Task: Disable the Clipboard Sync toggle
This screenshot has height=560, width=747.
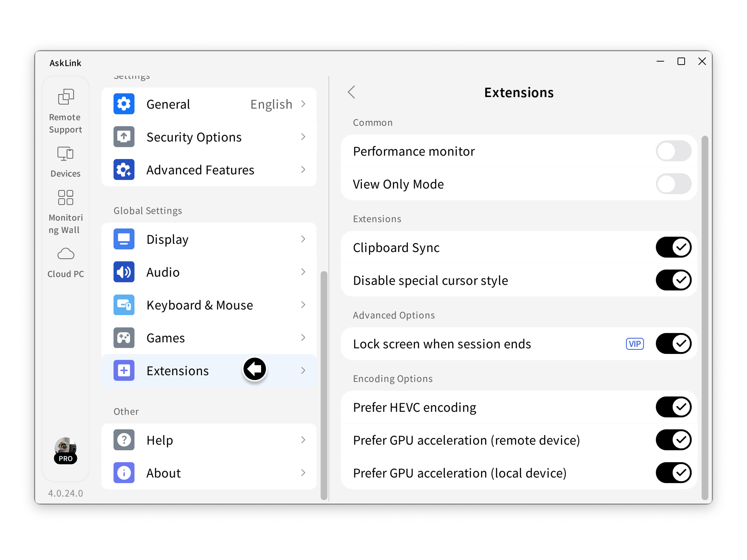Action: pyautogui.click(x=673, y=248)
